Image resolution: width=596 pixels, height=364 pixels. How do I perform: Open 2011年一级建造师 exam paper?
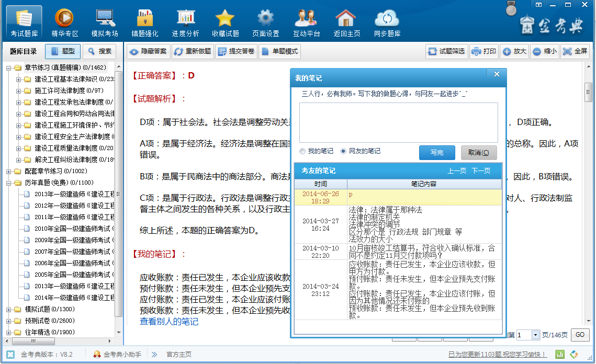click(74, 217)
